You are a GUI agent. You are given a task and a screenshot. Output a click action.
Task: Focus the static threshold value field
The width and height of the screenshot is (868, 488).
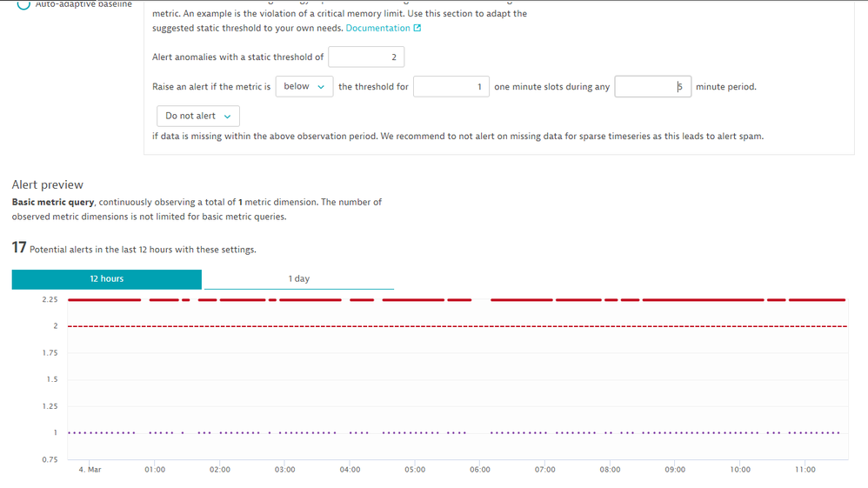point(366,57)
